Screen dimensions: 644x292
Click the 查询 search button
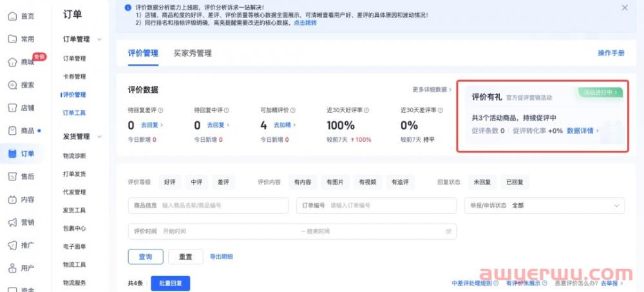(146, 257)
